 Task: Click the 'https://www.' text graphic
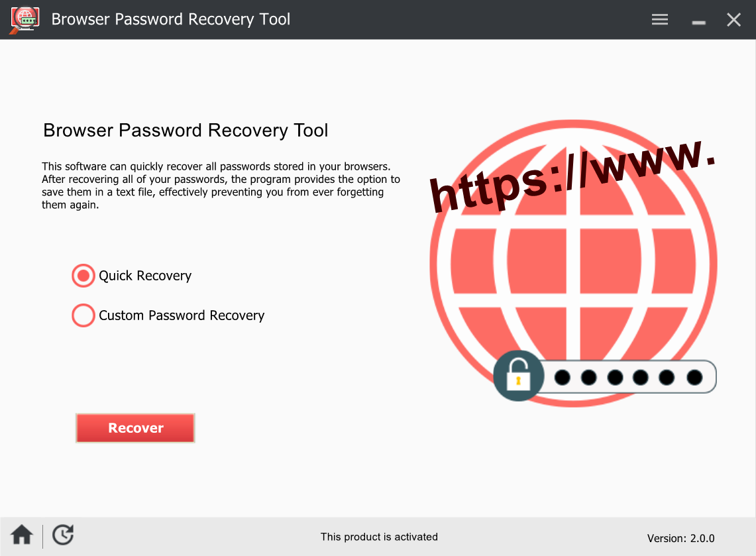572,176
